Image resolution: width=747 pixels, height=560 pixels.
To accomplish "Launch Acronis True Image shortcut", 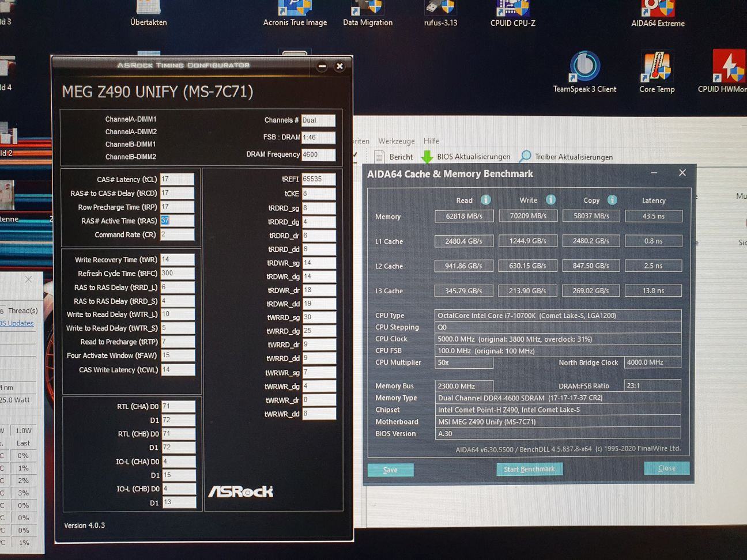I will (295, 13).
